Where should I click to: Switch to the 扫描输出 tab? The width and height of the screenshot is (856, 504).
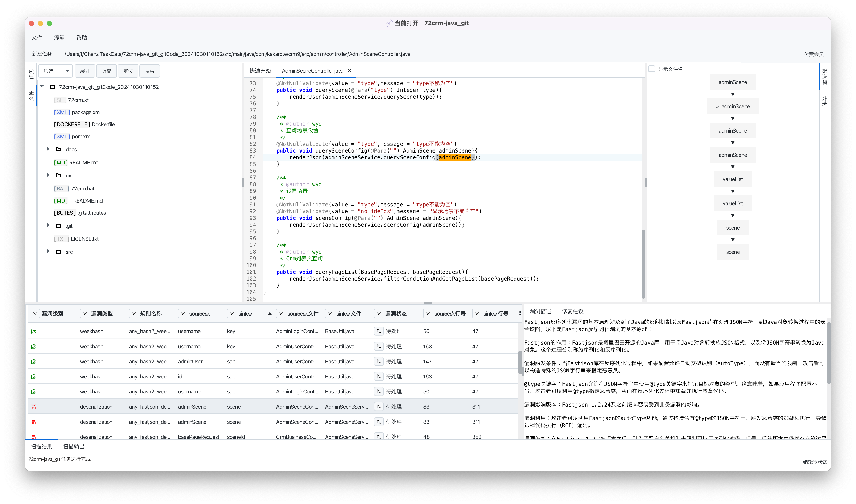tap(74, 446)
